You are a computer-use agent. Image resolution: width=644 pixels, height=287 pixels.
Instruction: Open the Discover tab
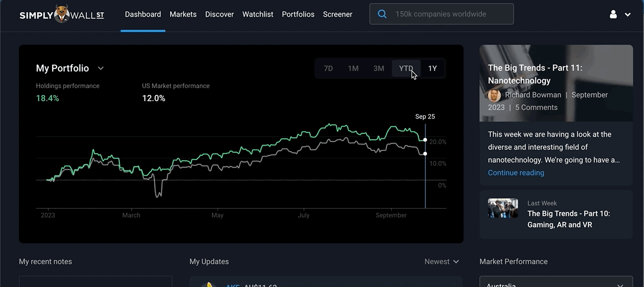(220, 14)
